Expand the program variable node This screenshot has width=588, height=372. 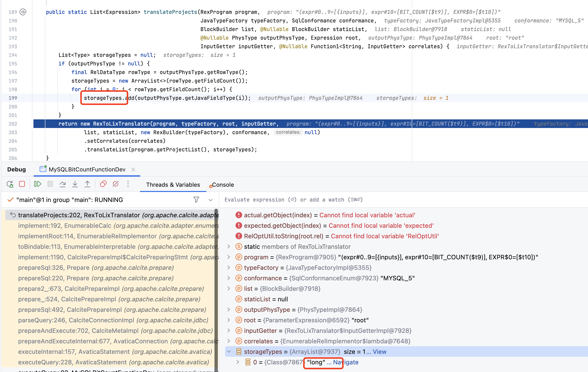[x=229, y=257]
